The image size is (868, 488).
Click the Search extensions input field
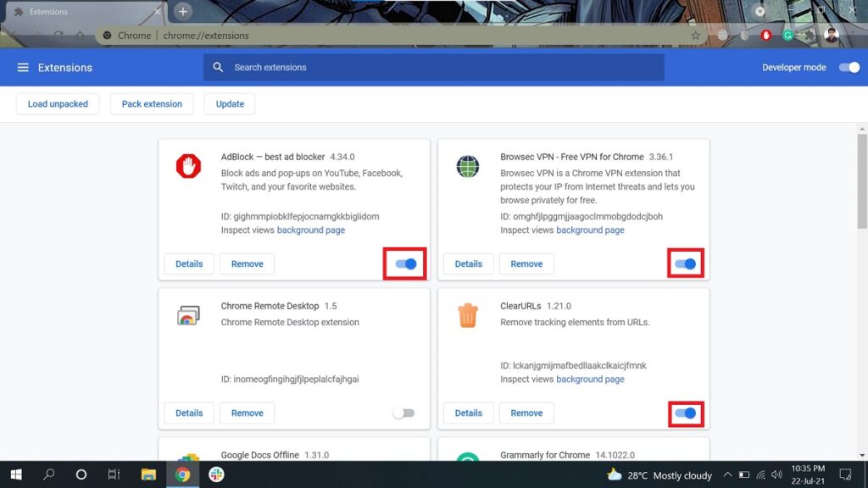pos(381,66)
